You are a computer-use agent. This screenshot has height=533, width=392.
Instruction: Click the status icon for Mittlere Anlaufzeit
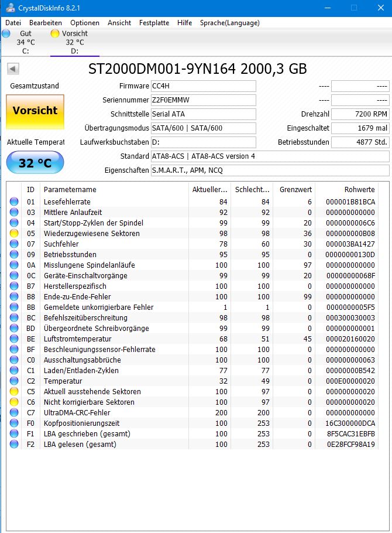point(14,212)
